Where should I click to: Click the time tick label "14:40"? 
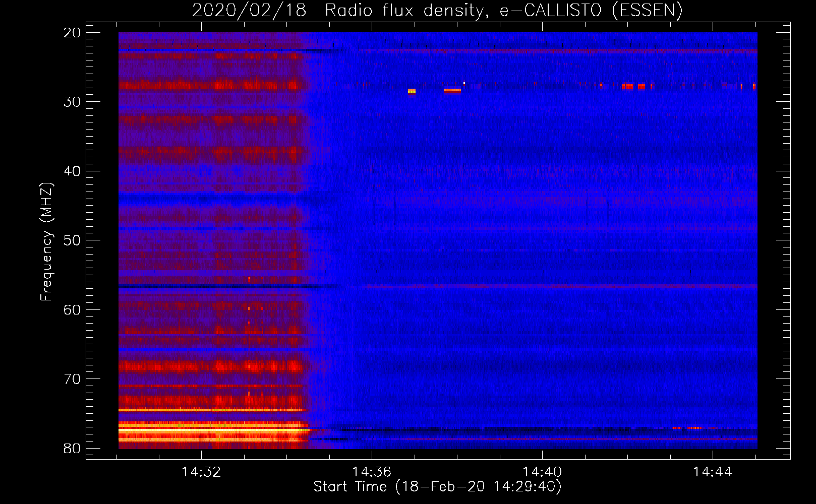click(x=542, y=472)
